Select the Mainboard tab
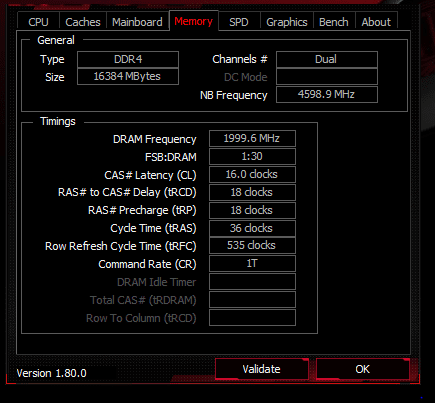 point(137,22)
